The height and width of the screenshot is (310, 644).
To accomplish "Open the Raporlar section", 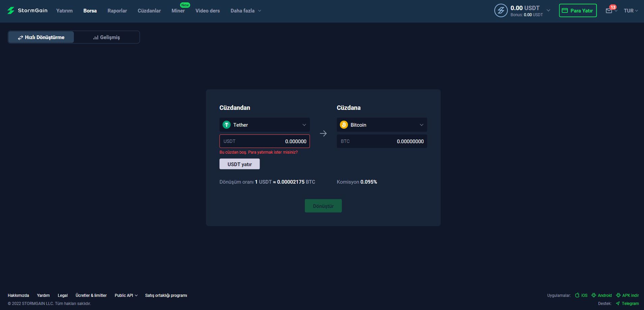I will [117, 11].
